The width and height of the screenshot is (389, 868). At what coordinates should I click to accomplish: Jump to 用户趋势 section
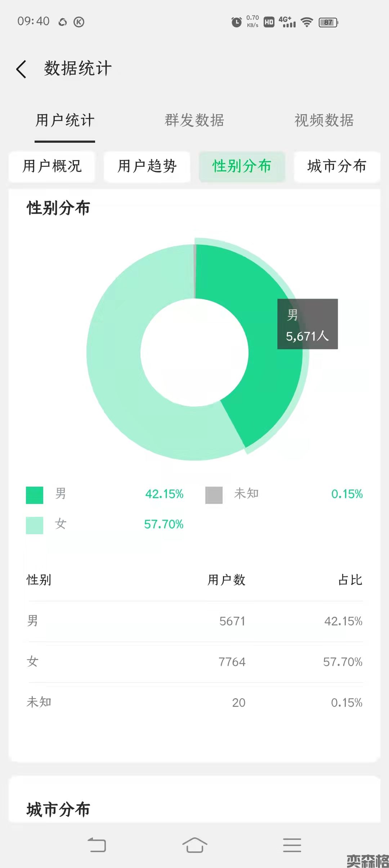[147, 166]
